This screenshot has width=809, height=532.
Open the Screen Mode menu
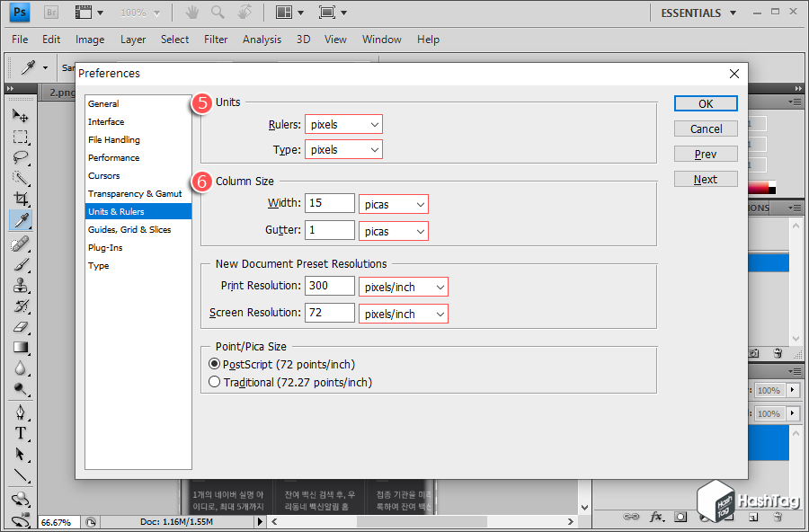(333, 13)
